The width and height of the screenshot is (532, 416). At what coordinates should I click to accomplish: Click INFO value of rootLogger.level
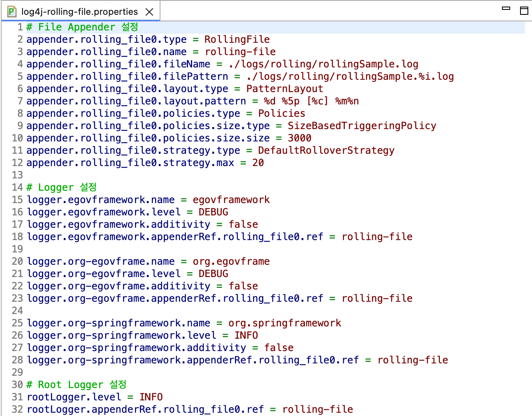[151, 397]
